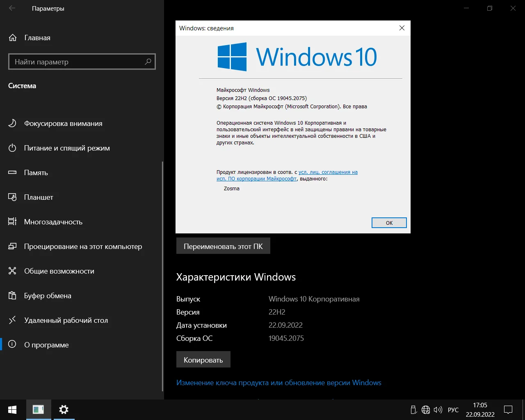The width and height of the screenshot is (525, 420).
Task: Open the volume tray icon
Action: 438,410
